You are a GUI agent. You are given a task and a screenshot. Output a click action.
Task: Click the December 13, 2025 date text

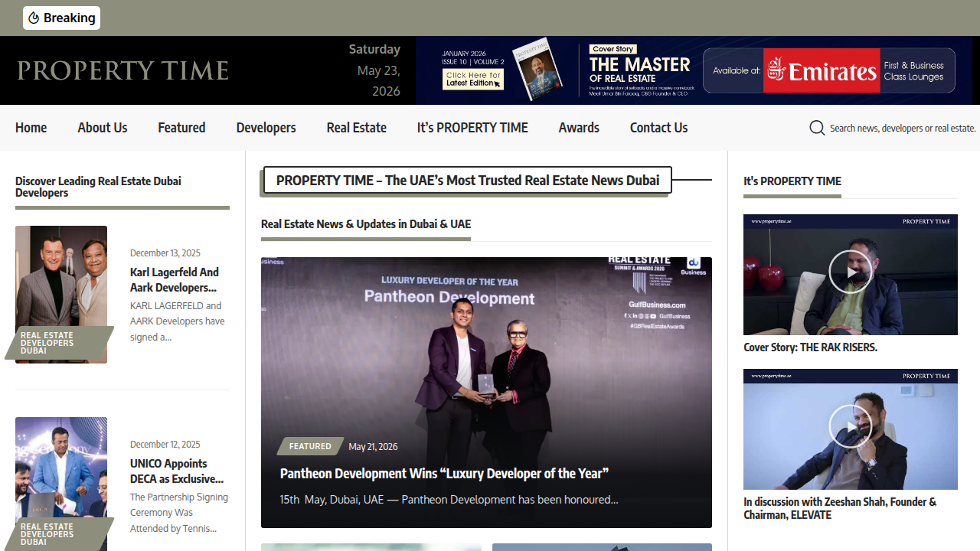pos(165,253)
